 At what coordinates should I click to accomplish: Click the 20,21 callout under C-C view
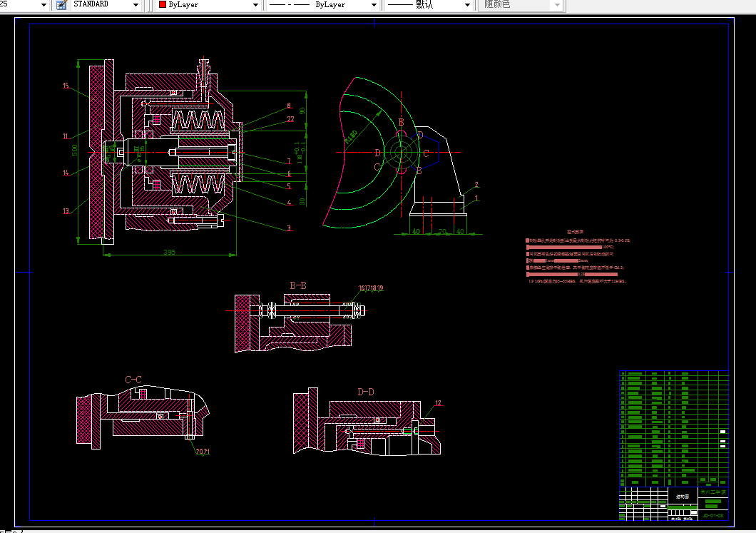202,452
